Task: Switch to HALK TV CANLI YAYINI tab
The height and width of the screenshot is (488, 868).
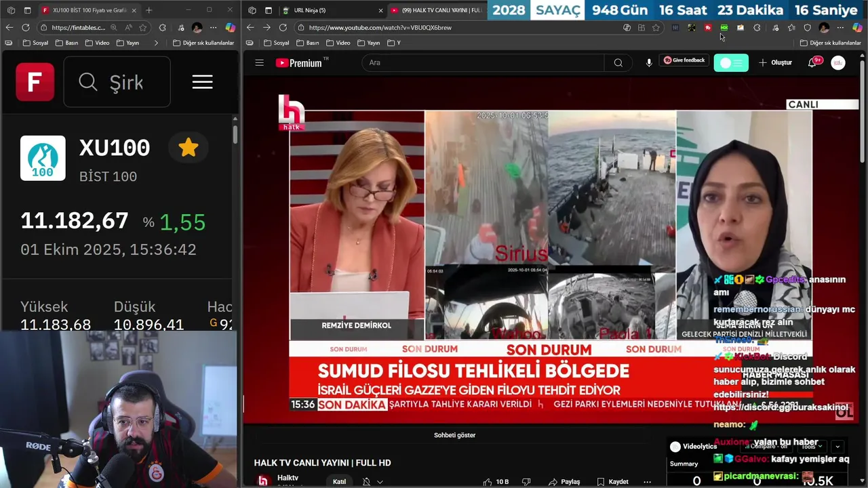Action: 436,10
